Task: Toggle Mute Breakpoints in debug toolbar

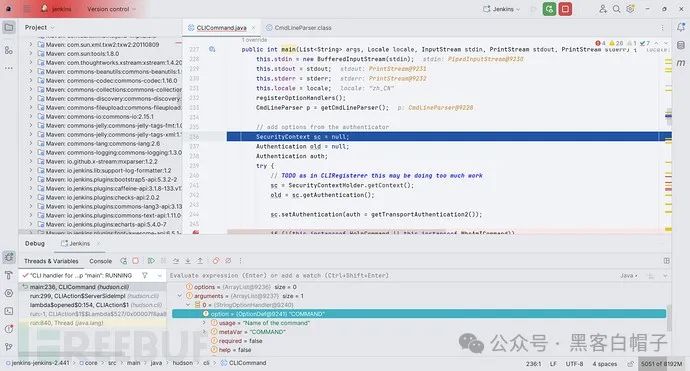Action: click(228, 261)
